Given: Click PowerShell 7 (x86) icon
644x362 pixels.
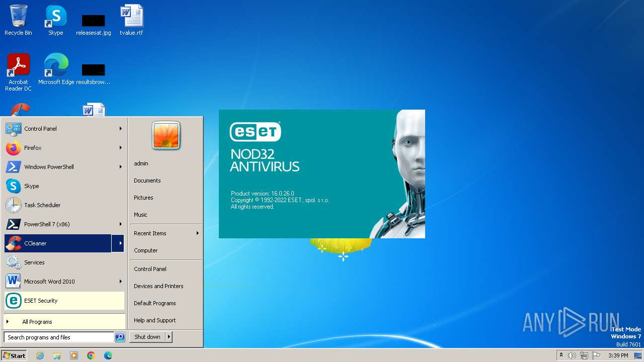Looking at the screenshot, I should pyautogui.click(x=13, y=224).
